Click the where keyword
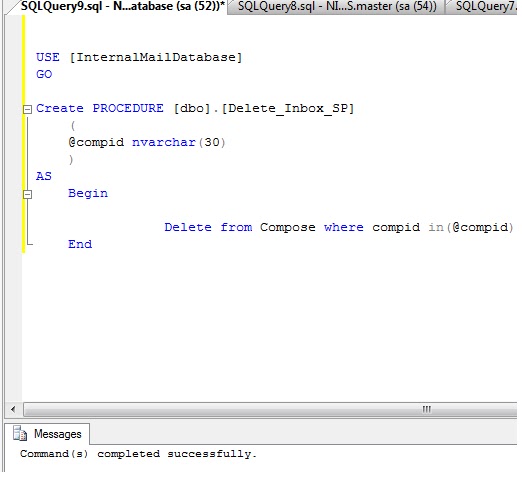522x478 pixels. tap(344, 227)
